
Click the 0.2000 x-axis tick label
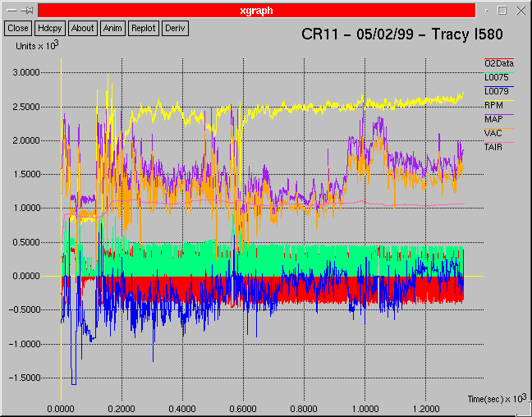tap(122, 409)
